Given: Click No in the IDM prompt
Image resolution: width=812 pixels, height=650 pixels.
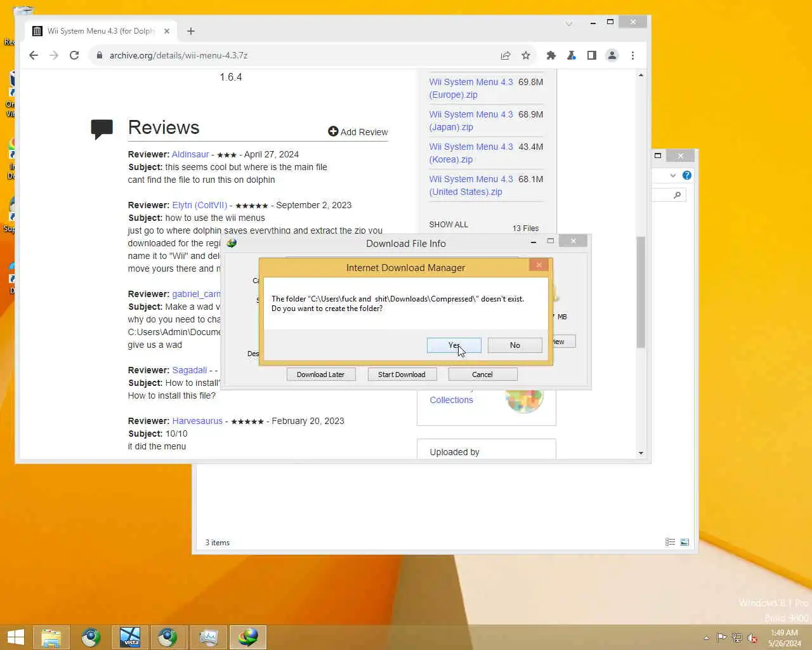Looking at the screenshot, I should pos(514,345).
